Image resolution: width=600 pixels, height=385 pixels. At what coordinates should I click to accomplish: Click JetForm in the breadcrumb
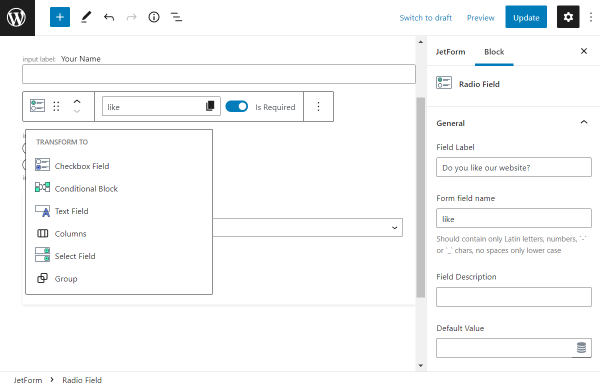point(28,380)
